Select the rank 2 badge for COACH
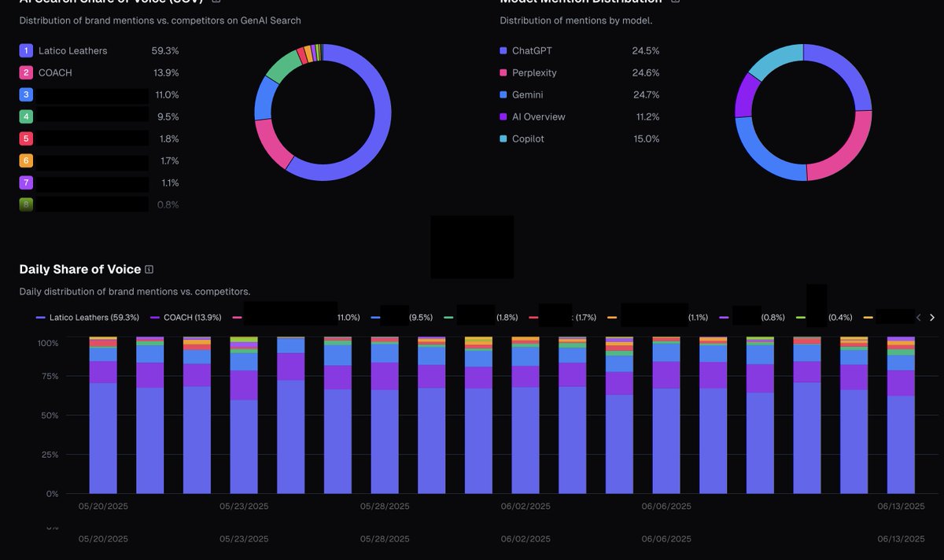Image resolution: width=944 pixels, height=560 pixels. coord(26,72)
